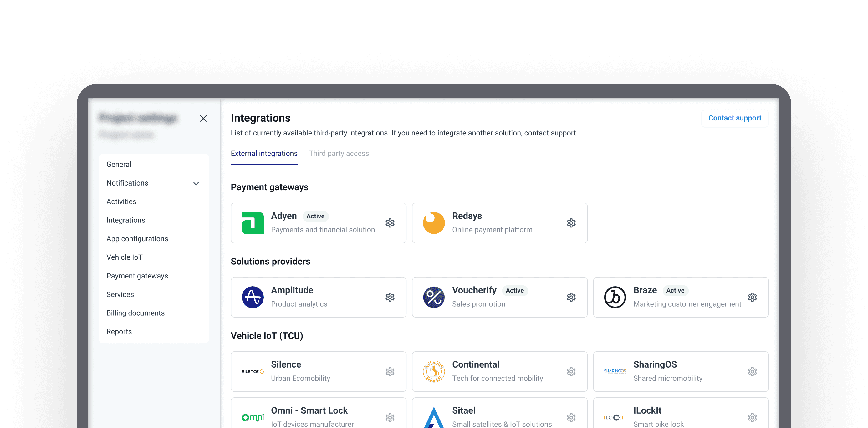The height and width of the screenshot is (428, 868).
Task: Click the SharingOS logo
Action: (x=615, y=371)
